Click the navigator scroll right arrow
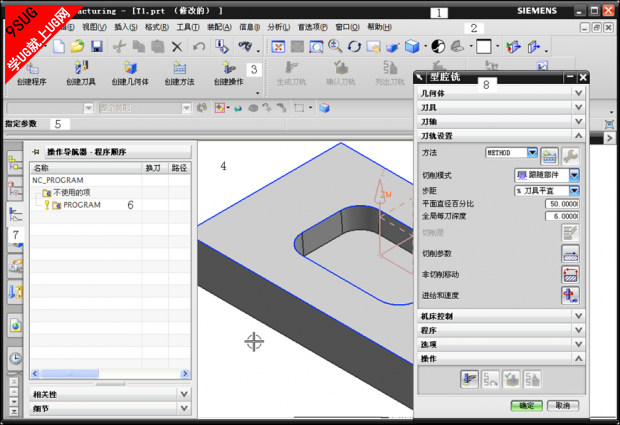The image size is (620, 425). pyautogui.click(x=185, y=374)
